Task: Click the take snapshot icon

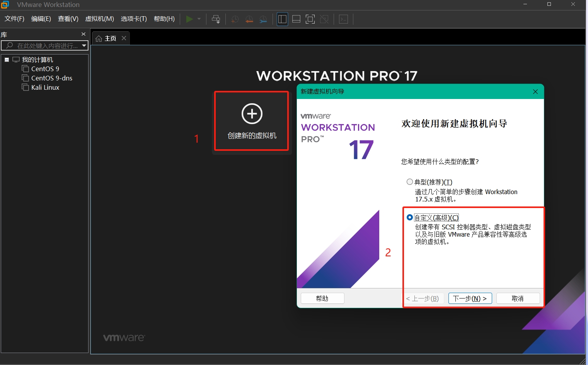Action: tap(235, 19)
